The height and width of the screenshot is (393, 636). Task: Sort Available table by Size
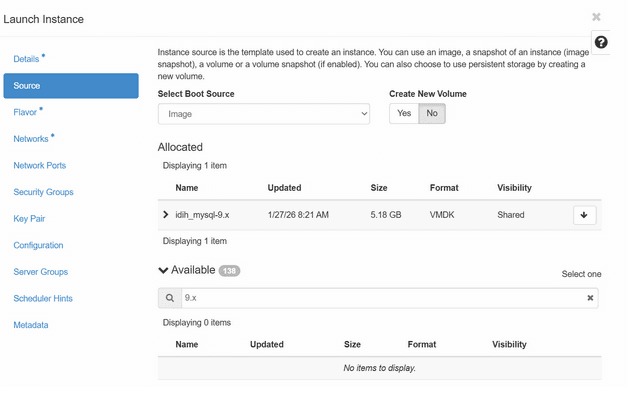[x=352, y=344]
